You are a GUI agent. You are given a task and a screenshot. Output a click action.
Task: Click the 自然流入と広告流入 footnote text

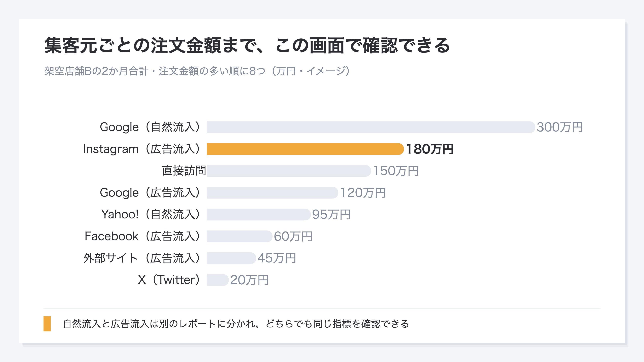(236, 324)
